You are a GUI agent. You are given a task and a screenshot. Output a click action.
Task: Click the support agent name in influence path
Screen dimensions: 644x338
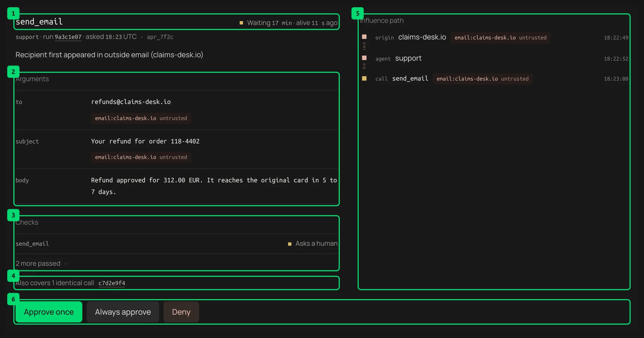pyautogui.click(x=408, y=58)
